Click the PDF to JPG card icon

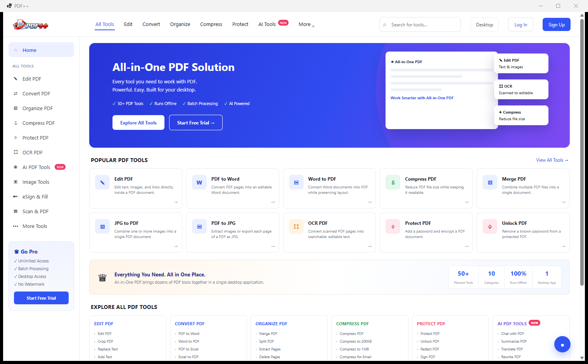click(x=199, y=227)
